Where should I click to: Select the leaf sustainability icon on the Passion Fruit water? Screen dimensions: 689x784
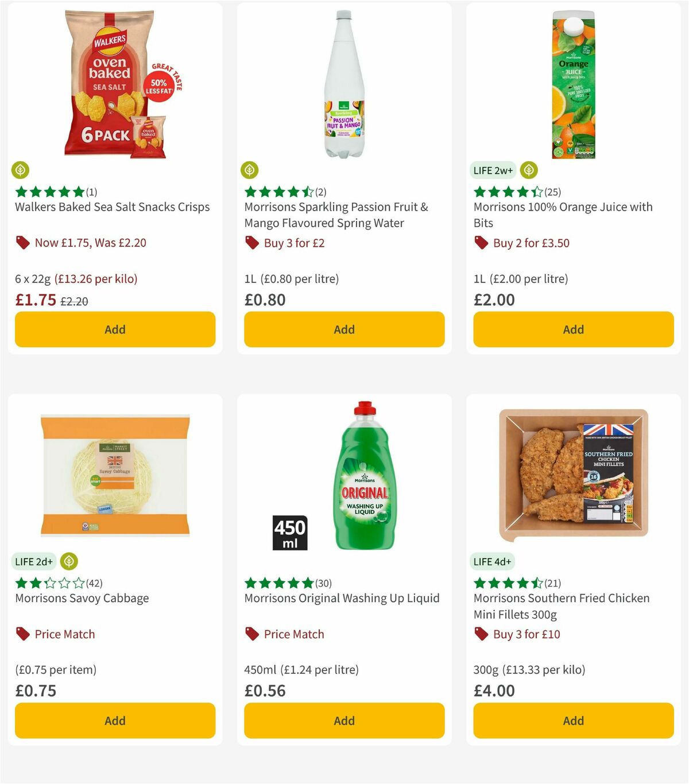(x=250, y=170)
